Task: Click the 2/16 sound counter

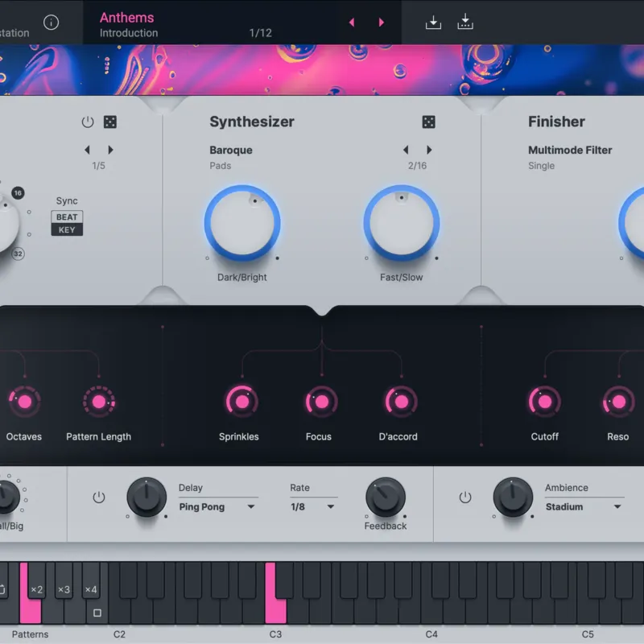Action: (417, 166)
